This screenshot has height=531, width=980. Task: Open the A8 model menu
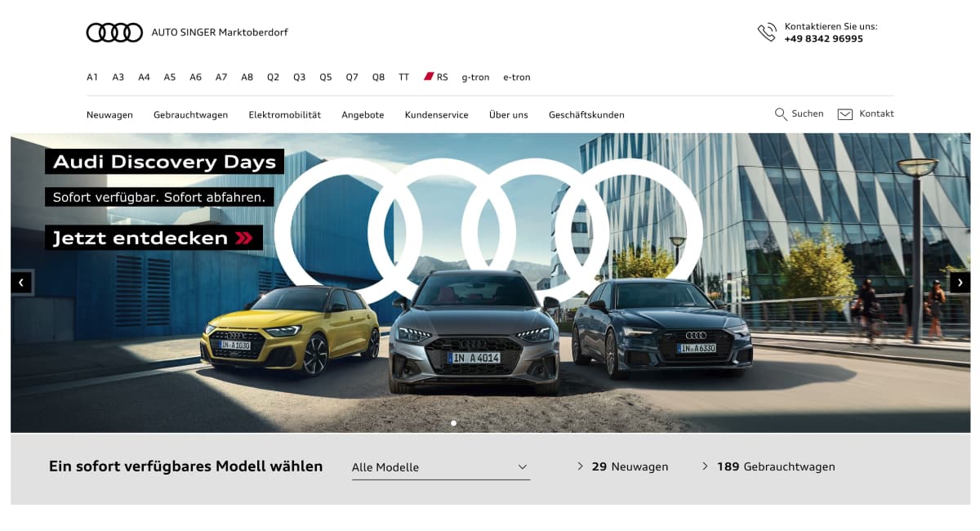(x=247, y=78)
